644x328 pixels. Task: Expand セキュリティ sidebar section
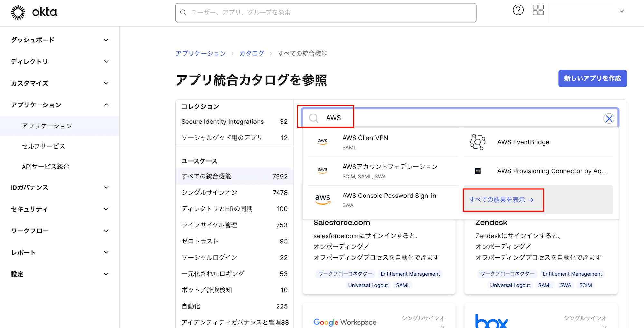(60, 209)
